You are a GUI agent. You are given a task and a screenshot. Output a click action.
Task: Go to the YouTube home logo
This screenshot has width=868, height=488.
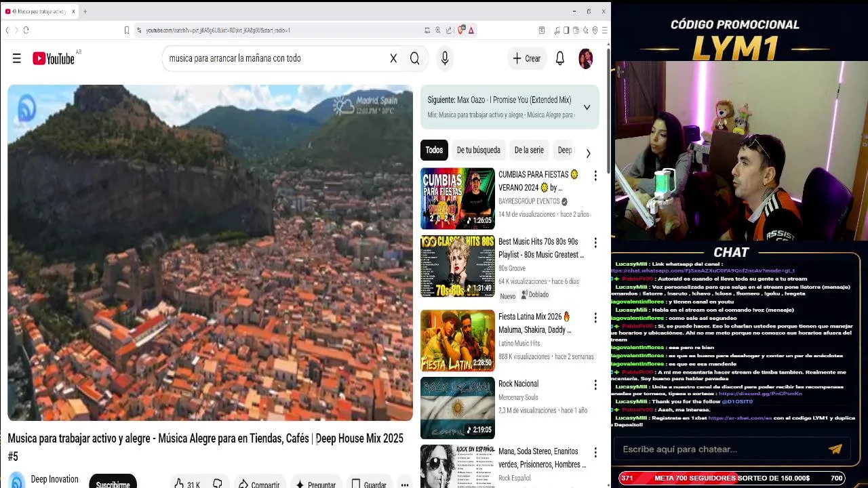click(x=54, y=58)
